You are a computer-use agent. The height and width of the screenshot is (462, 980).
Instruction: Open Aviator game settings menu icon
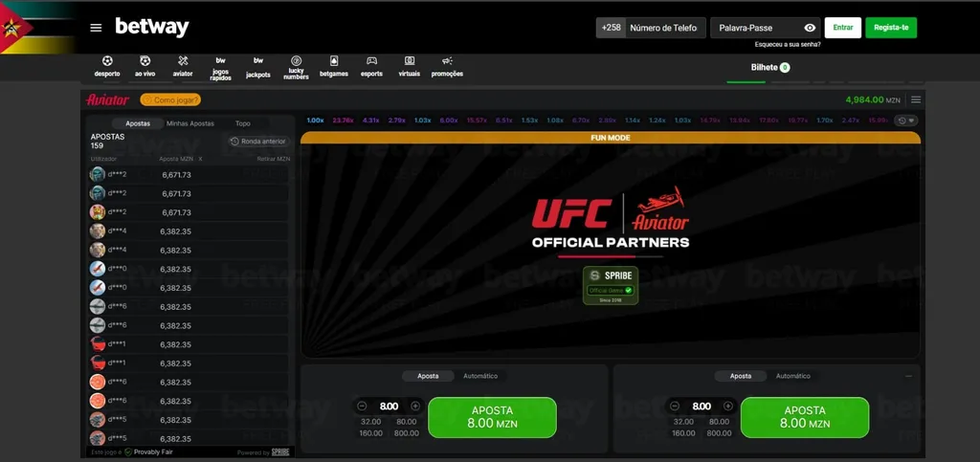pyautogui.click(x=916, y=99)
